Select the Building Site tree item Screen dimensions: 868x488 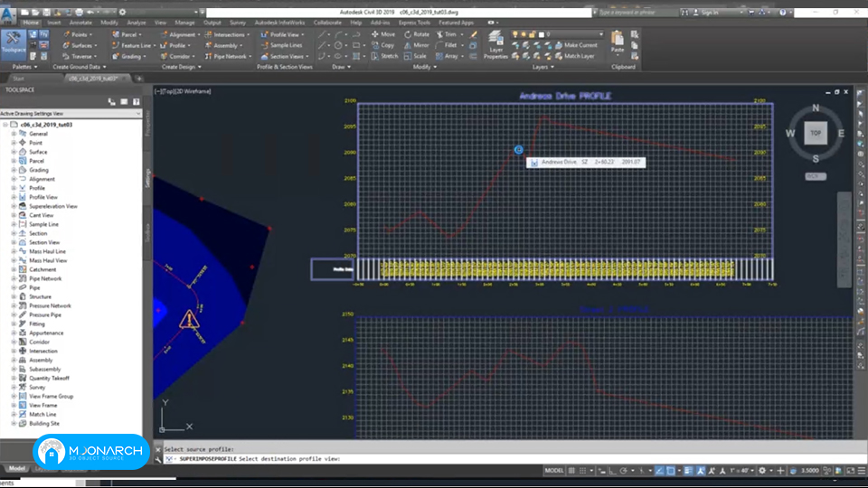click(x=44, y=423)
